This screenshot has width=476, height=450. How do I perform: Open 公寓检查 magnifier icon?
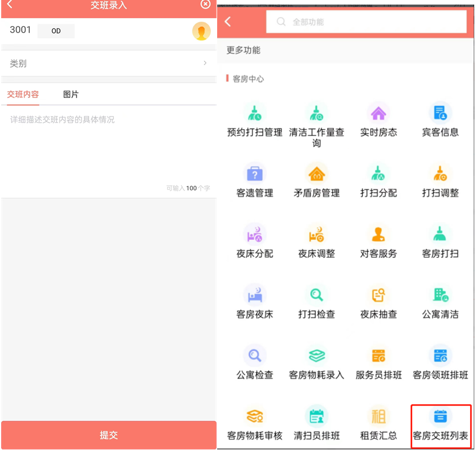tap(255, 356)
